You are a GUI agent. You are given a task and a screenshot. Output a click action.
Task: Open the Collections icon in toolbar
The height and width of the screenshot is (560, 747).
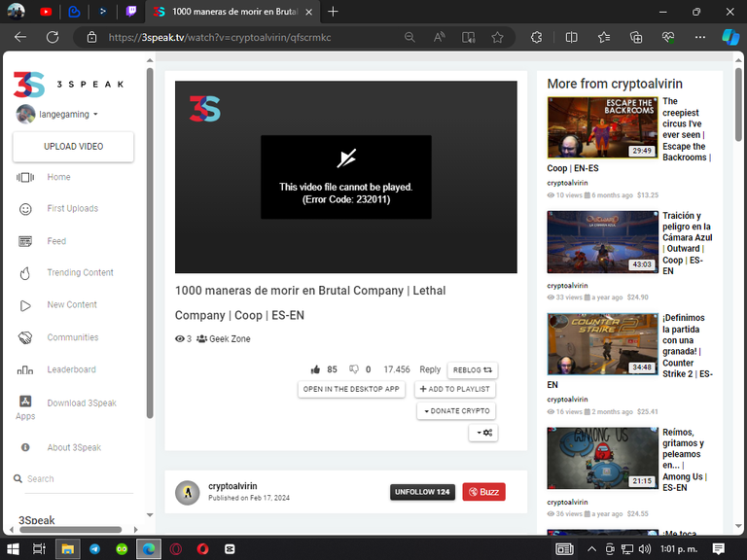coord(636,37)
